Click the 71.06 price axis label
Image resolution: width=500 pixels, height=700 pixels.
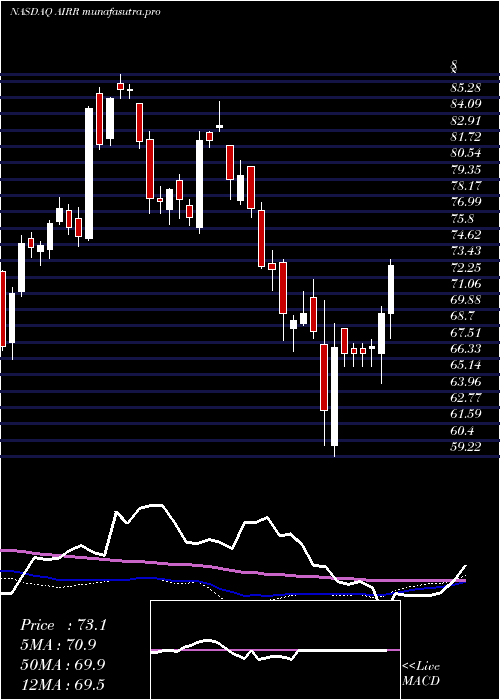[x=466, y=284]
